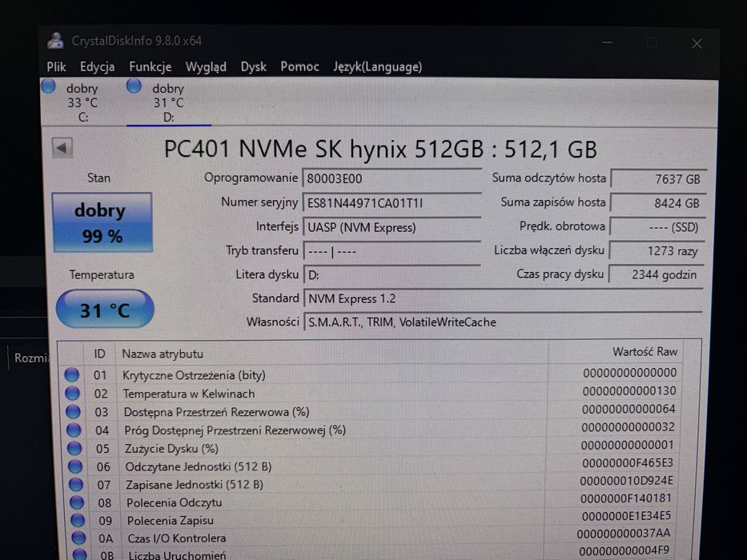This screenshot has width=747, height=560.
Task: Select the D: drive tab at 31 °C
Action: point(168,102)
